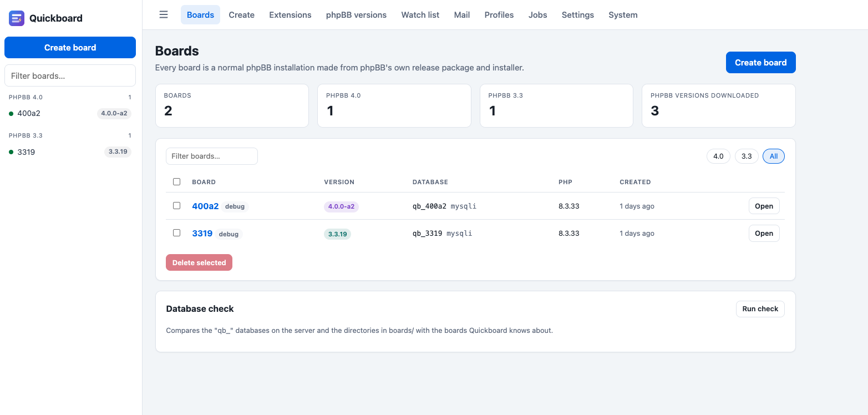Click the CREATED column header
The image size is (868, 415).
tap(635, 182)
